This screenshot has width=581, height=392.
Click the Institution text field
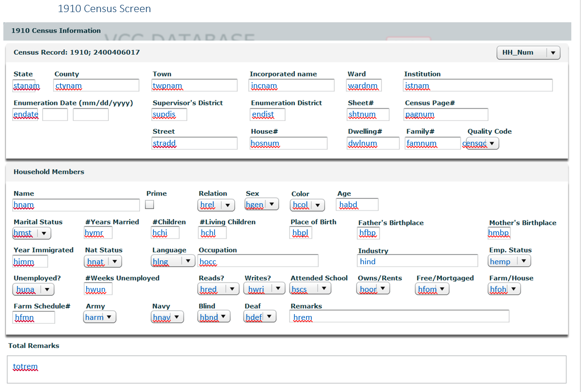[x=478, y=86]
